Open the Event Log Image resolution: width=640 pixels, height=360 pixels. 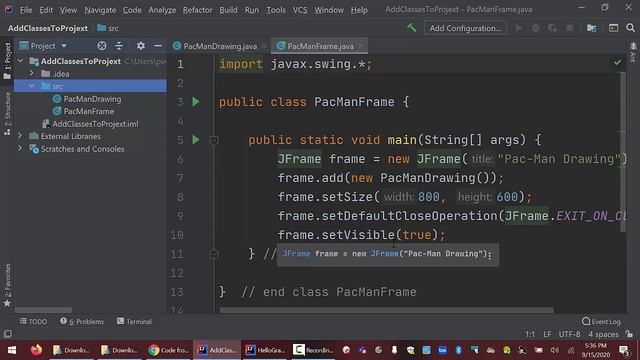click(601, 322)
